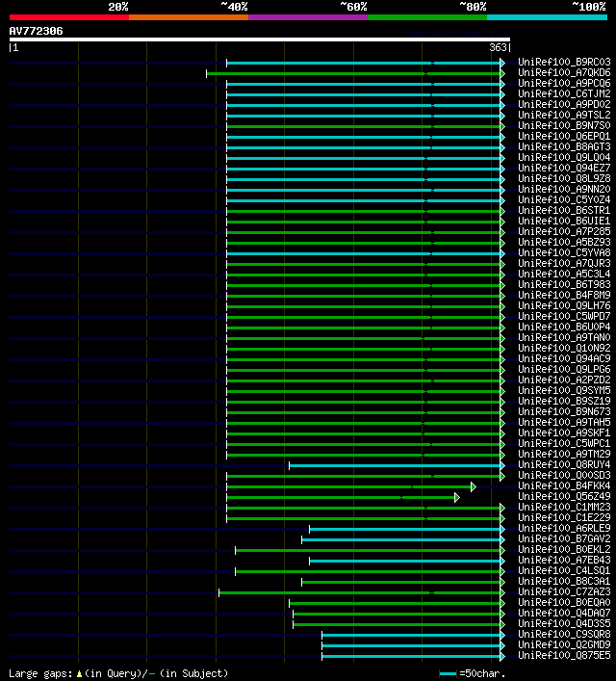Select label UniRef100_A7EB43
Screen dimensions: 616x681
pos(564,561)
